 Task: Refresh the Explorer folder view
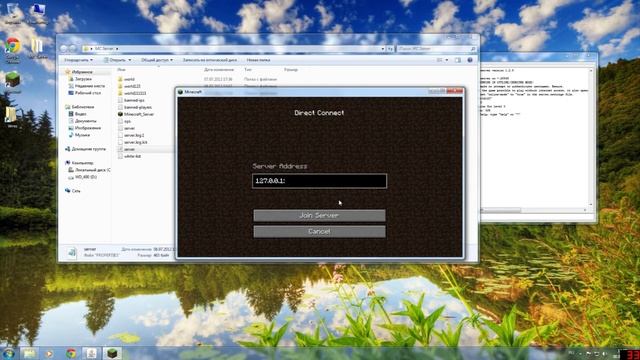[x=390, y=49]
